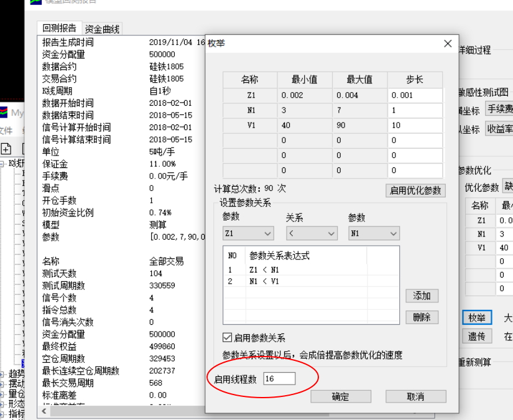Image resolution: width=513 pixels, height=420 pixels.
Task: Click the N1 name cell in dialog table
Action: click(250, 110)
